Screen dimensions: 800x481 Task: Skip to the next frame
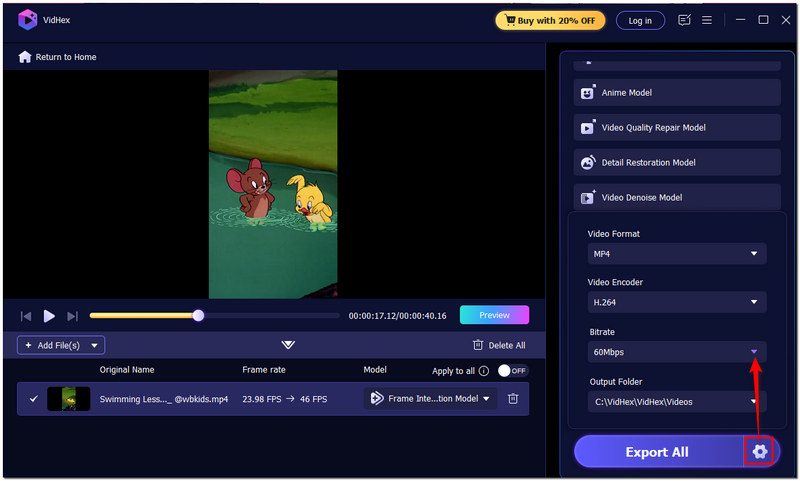point(72,316)
